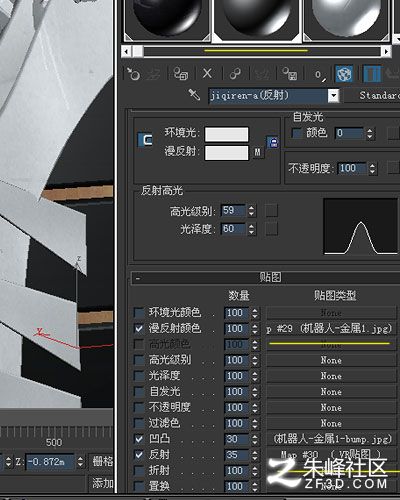The width and height of the screenshot is (400, 500).
Task: Click None map slot for 光泽度
Action: pos(331,376)
